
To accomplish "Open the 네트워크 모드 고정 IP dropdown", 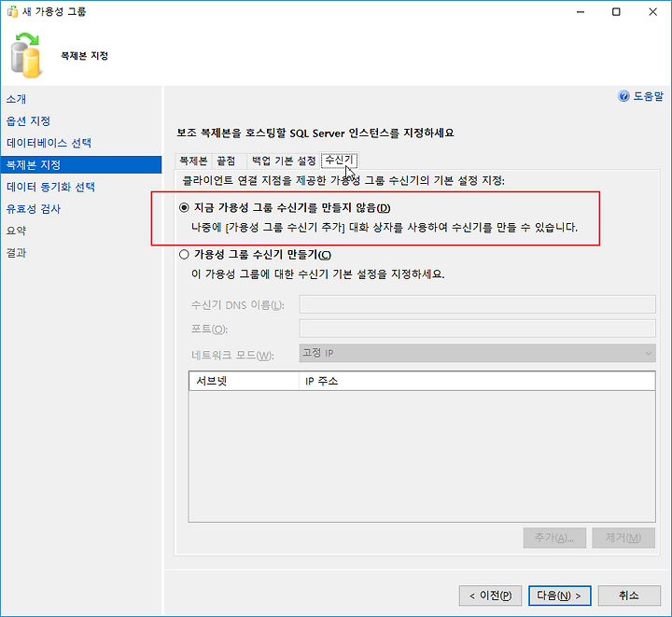I will point(478,353).
